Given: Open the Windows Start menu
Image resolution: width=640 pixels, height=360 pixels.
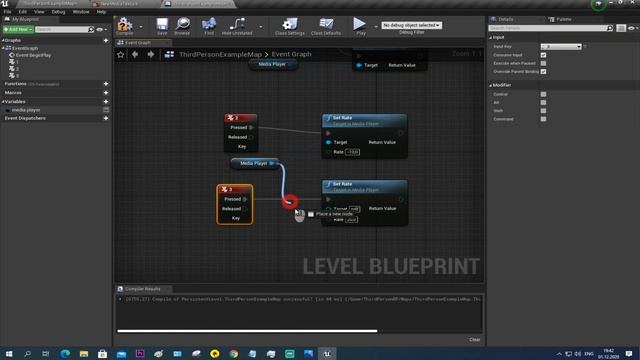Looking at the screenshot, I should click(x=9, y=353).
